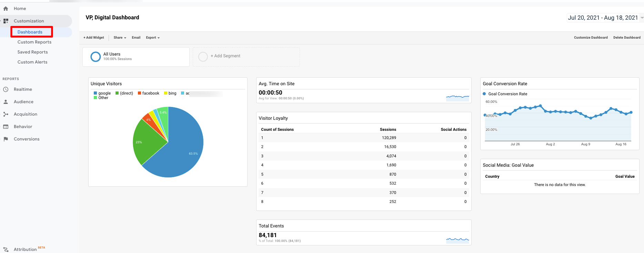Screen dimensions: 644x253
Task: Open Attribution beta section
Action: click(x=25, y=250)
